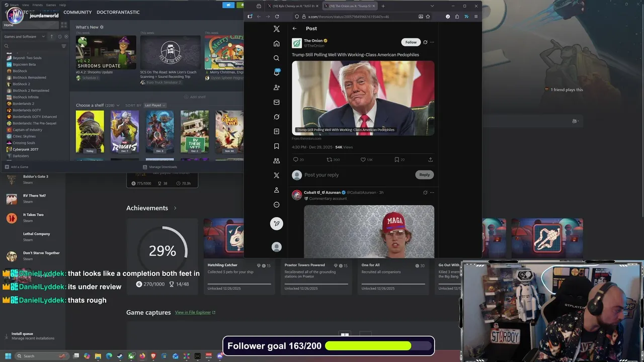Open X Premium icon in sidebar
This screenshot has height=362, width=644.
tap(276, 175)
